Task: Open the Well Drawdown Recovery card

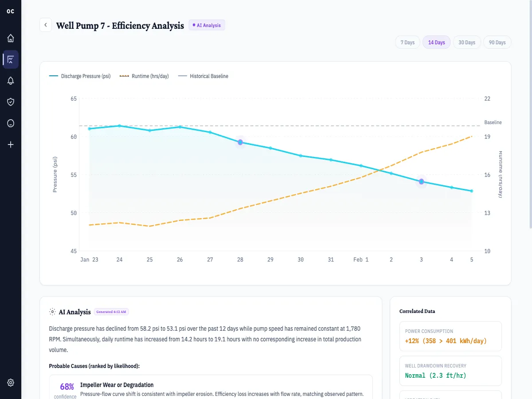Action: pyautogui.click(x=450, y=371)
